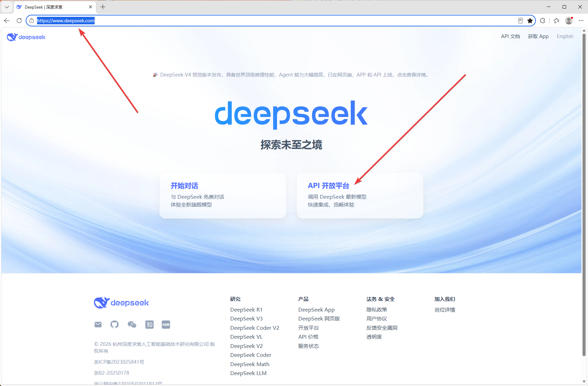Select the DeepSeek | 深度求索 tab
The height and width of the screenshot is (386, 588).
(55, 7)
